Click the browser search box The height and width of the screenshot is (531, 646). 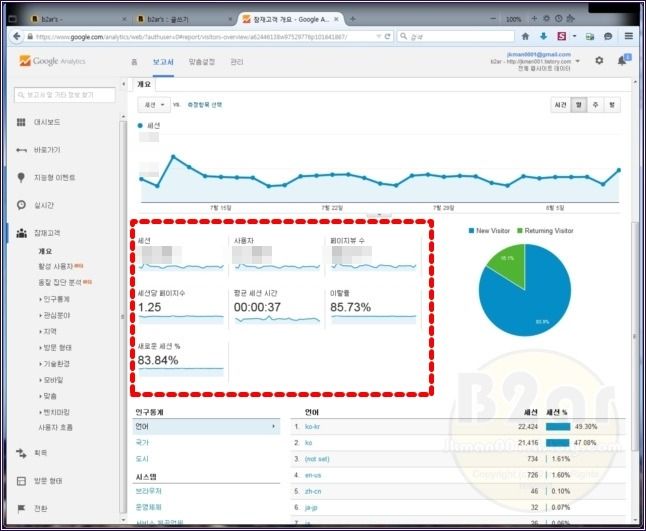pyautogui.click(x=456, y=36)
